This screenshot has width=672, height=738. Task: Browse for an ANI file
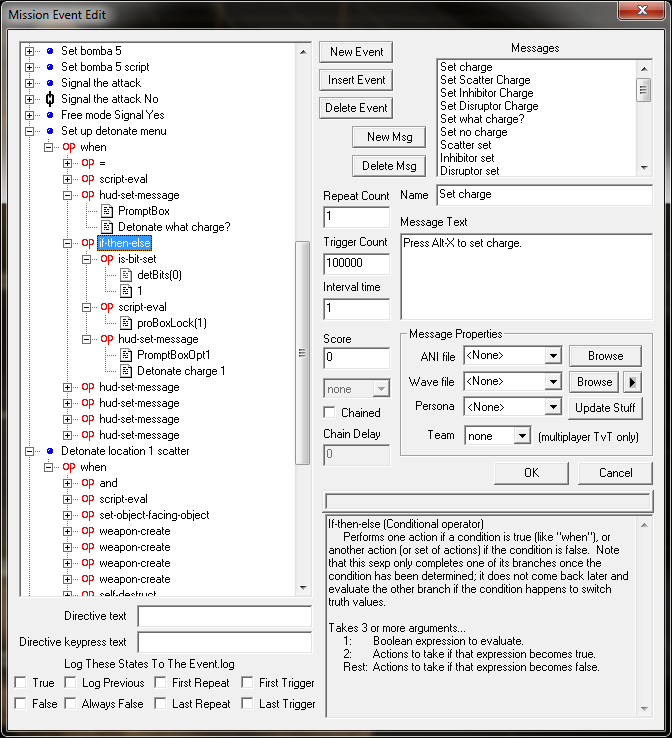(x=605, y=356)
